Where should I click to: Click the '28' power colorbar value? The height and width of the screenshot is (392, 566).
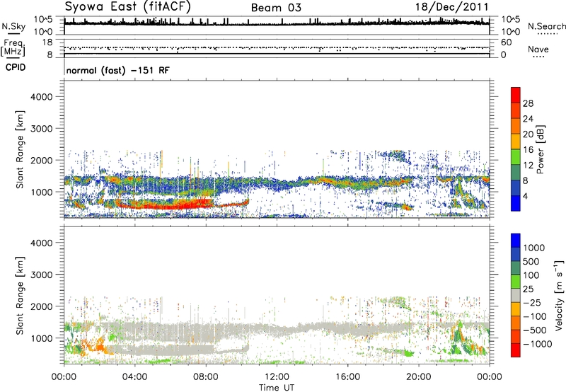pos(528,103)
